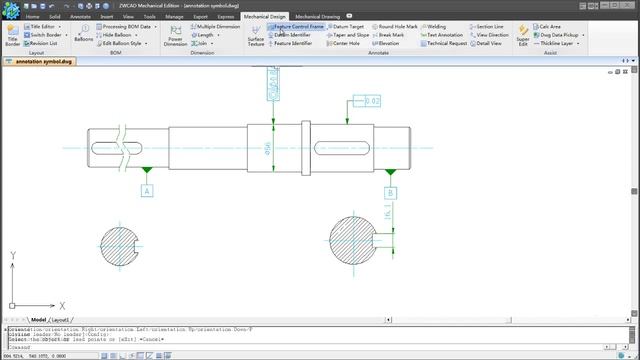Viewport: 640px width, 360px height.
Task: Switch to the Annotate ribbon tab
Action: pyautogui.click(x=80, y=17)
